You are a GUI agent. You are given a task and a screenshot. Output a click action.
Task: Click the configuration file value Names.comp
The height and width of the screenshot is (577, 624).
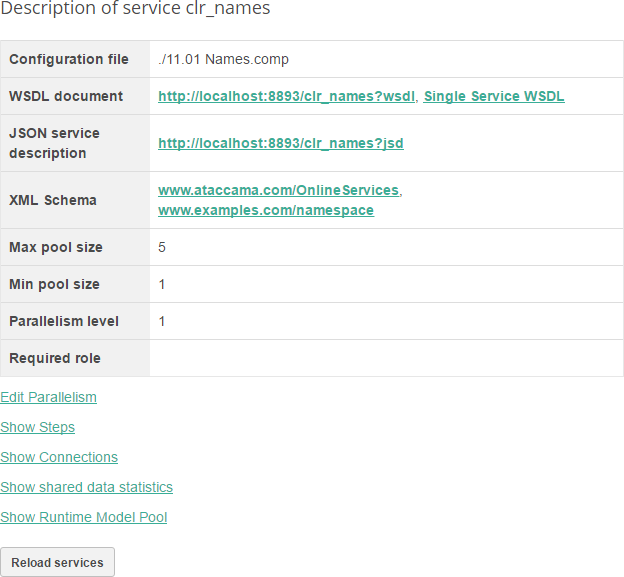tap(223, 59)
